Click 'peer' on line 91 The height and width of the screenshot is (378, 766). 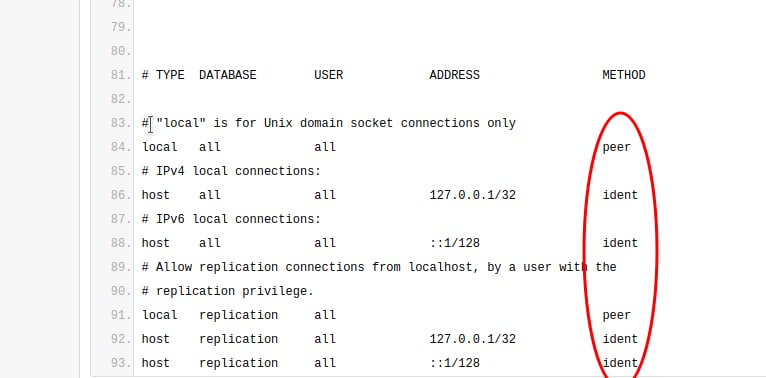(617, 315)
